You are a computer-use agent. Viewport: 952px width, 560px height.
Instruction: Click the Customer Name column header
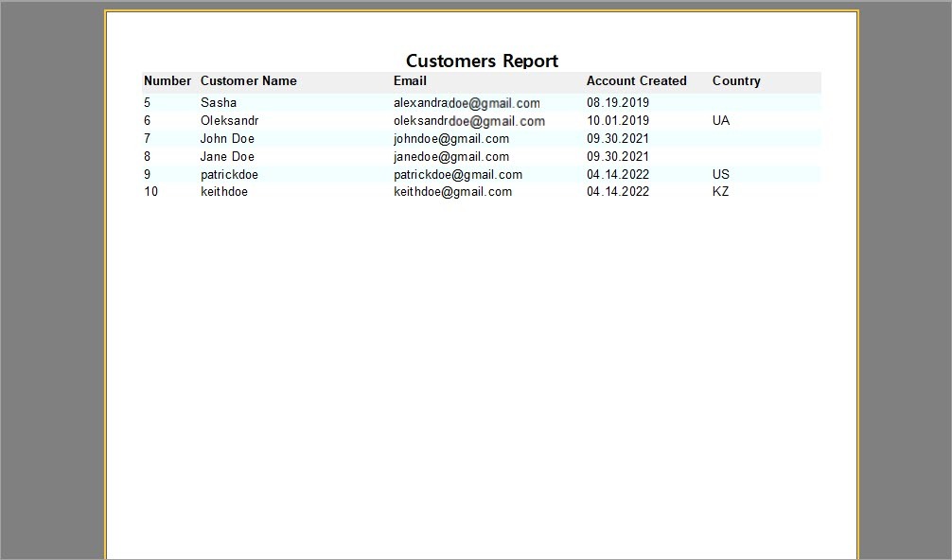tap(249, 81)
